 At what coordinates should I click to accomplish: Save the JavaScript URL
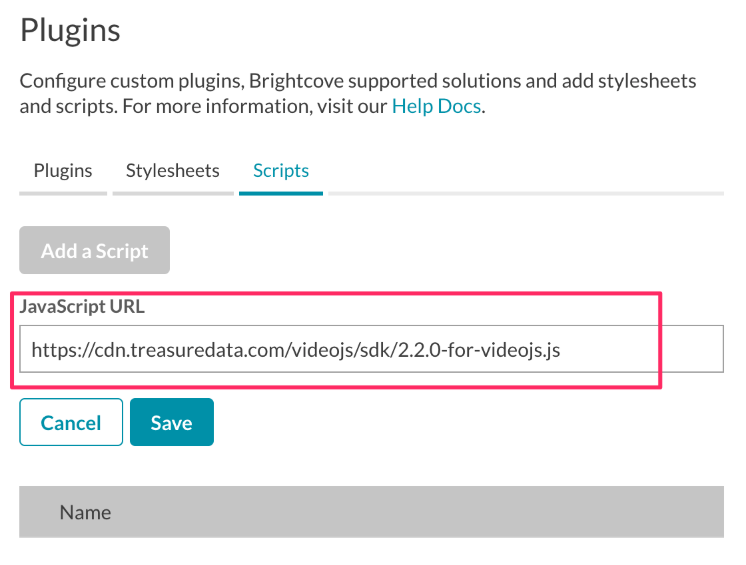coord(171,422)
